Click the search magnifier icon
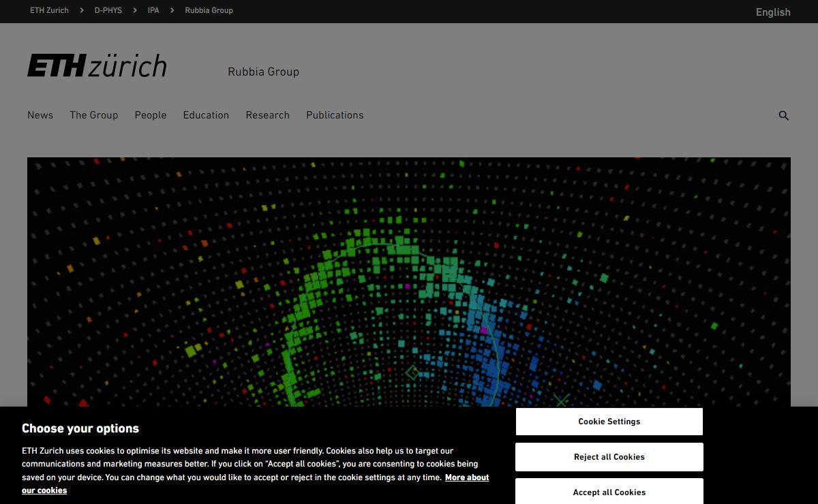The height and width of the screenshot is (504, 818). click(x=783, y=116)
